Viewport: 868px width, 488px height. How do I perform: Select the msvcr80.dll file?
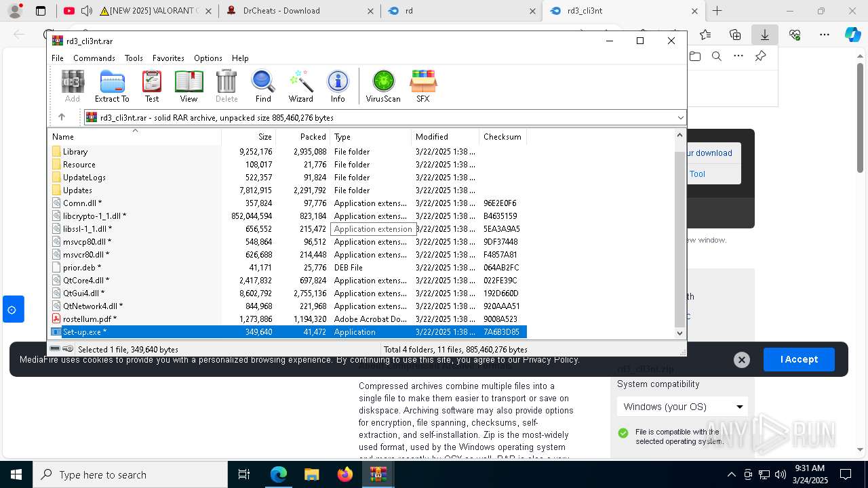(86, 255)
